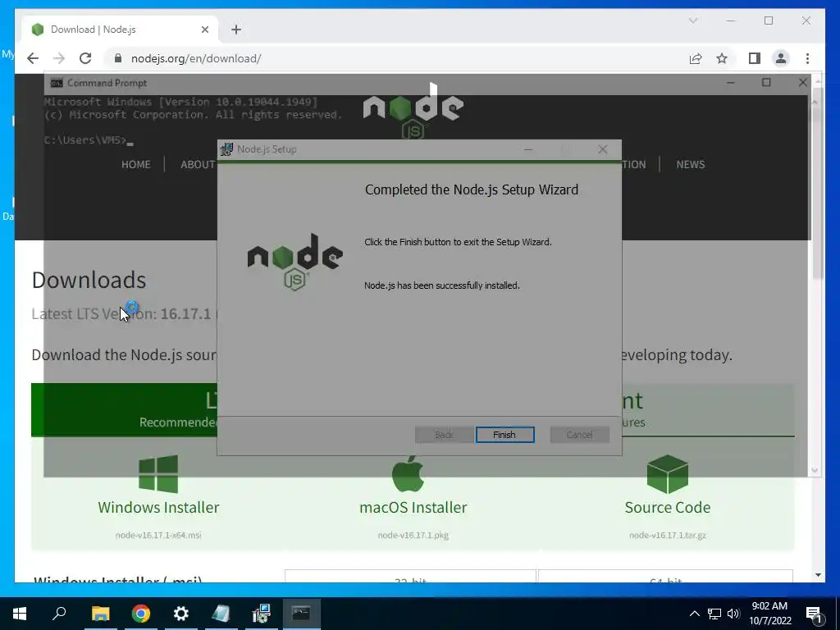The width and height of the screenshot is (840, 630).
Task: Click the site lock icon in address bar
Action: click(118, 58)
